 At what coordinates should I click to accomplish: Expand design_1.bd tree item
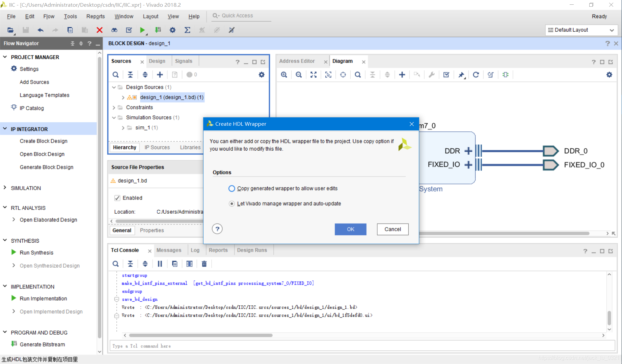(123, 97)
